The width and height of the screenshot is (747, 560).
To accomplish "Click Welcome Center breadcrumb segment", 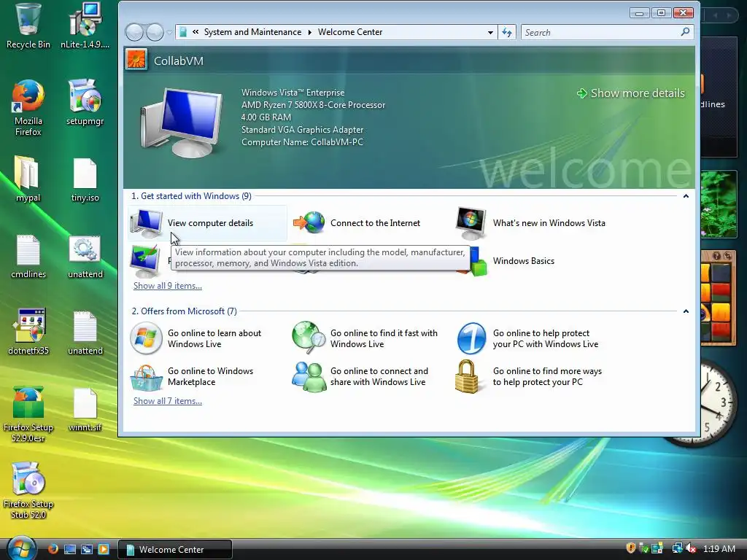I will pos(350,32).
